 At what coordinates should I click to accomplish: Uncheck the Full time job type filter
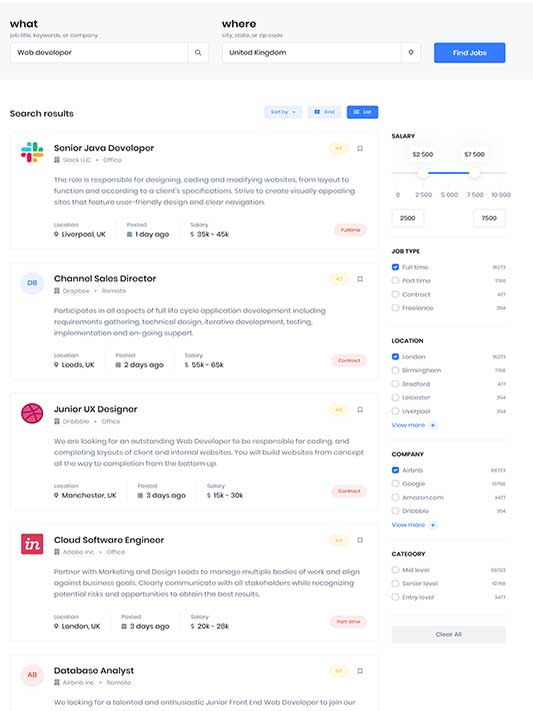tap(395, 267)
